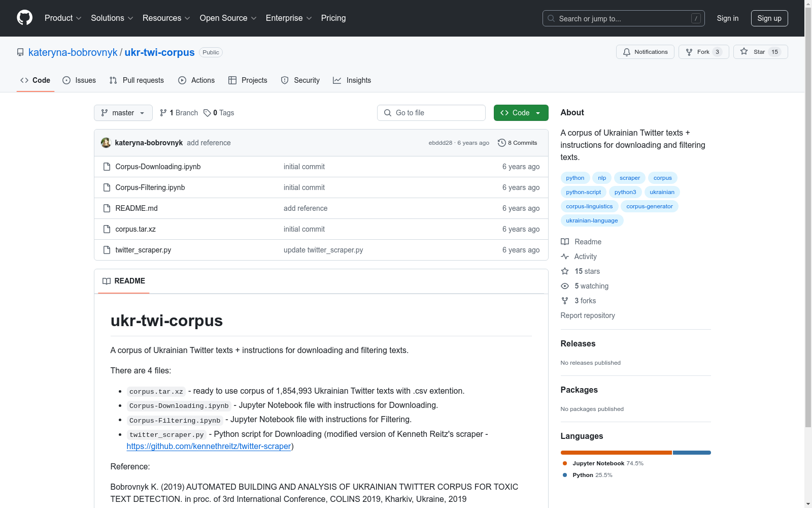
Task: Click the search magnifier icon in header
Action: tap(551, 18)
